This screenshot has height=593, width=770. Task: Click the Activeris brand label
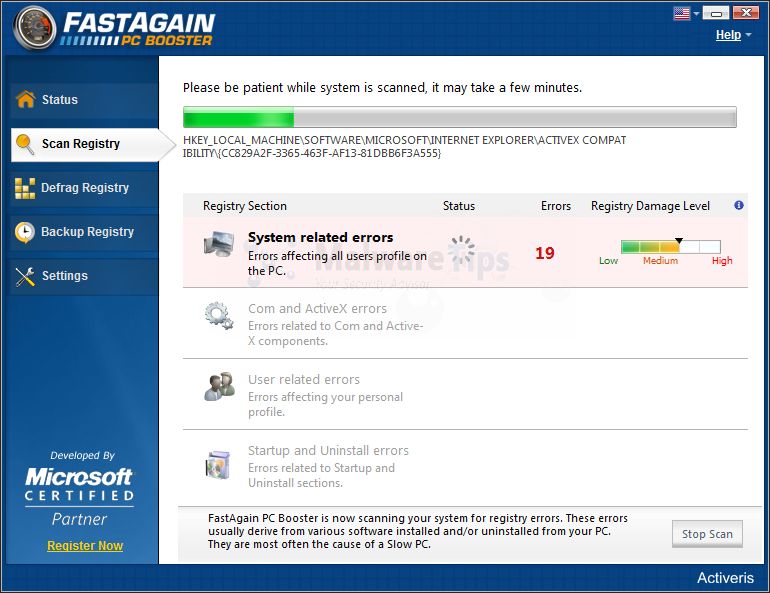coord(725,578)
